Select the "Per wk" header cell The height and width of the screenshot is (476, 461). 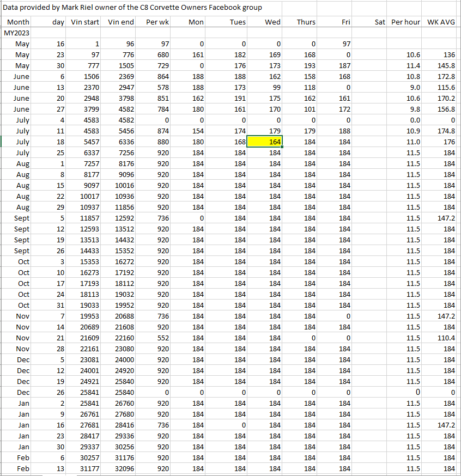click(x=157, y=22)
